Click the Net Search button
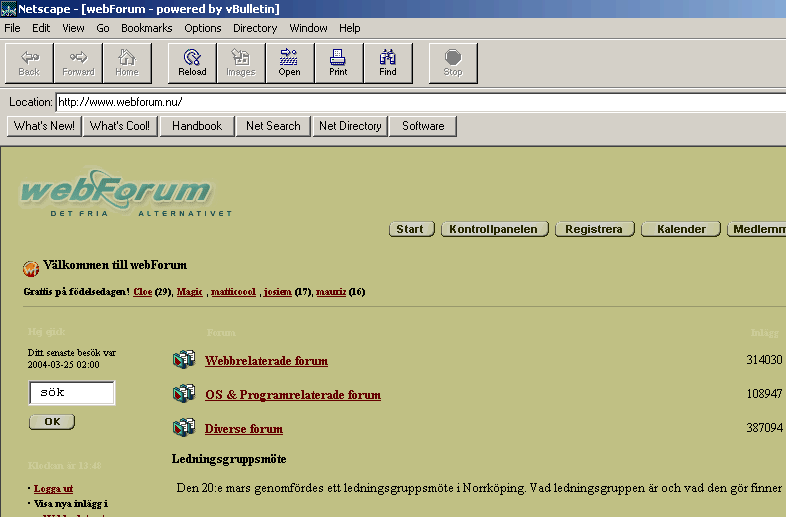Image resolution: width=786 pixels, height=517 pixels. pyautogui.click(x=273, y=126)
